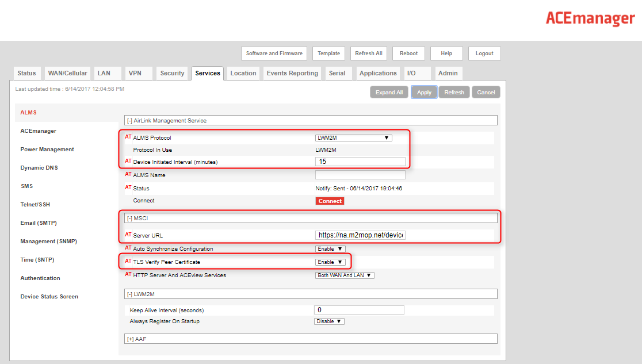Screen dimensions: 642x364
Task: Open the ALMS Protocol dropdown
Action: click(353, 138)
